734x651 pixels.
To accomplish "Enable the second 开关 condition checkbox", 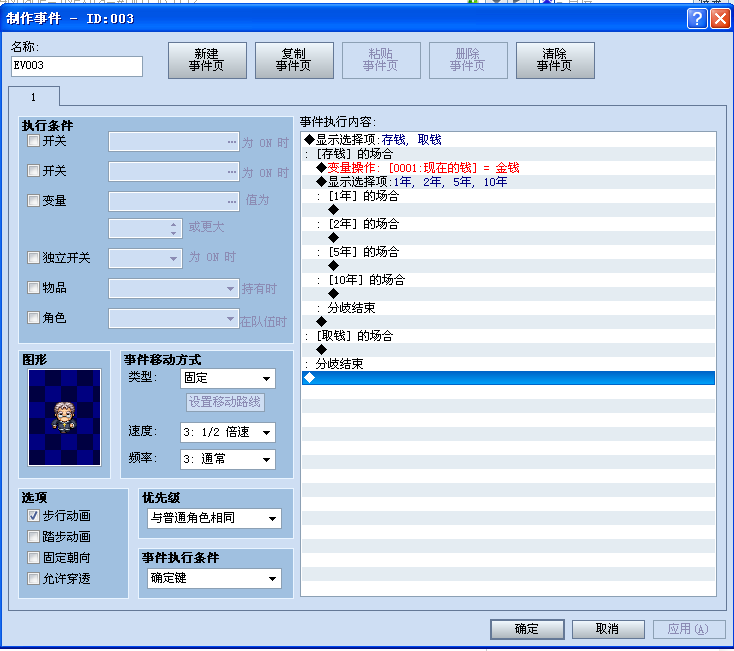I will tap(33, 171).
